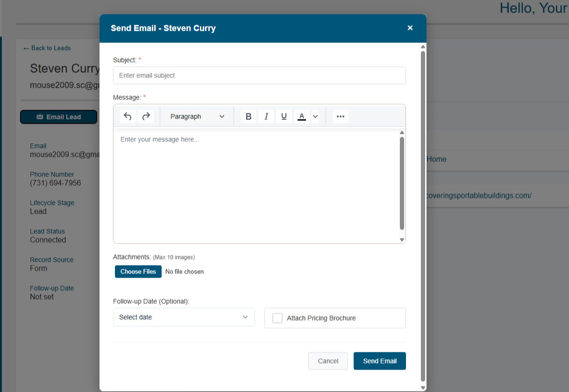Image resolution: width=569 pixels, height=392 pixels.
Task: Click the message editor scrollbar down arrow
Action: pyautogui.click(x=402, y=239)
